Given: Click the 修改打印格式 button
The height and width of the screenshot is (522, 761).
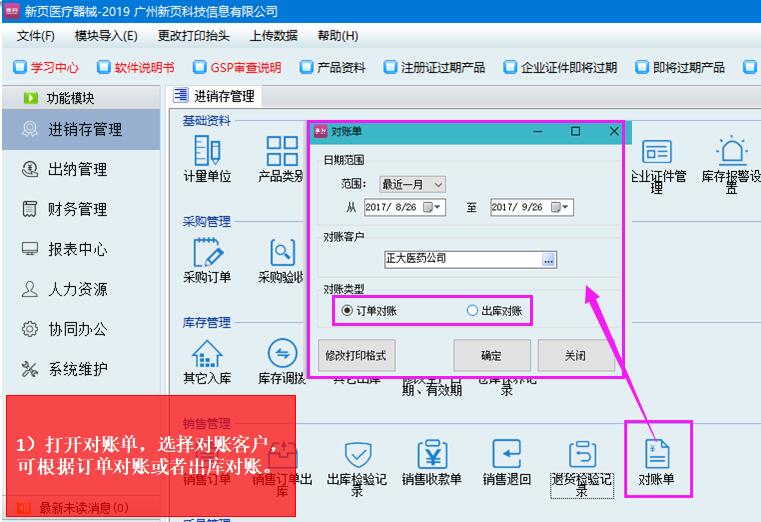Looking at the screenshot, I should [x=355, y=355].
